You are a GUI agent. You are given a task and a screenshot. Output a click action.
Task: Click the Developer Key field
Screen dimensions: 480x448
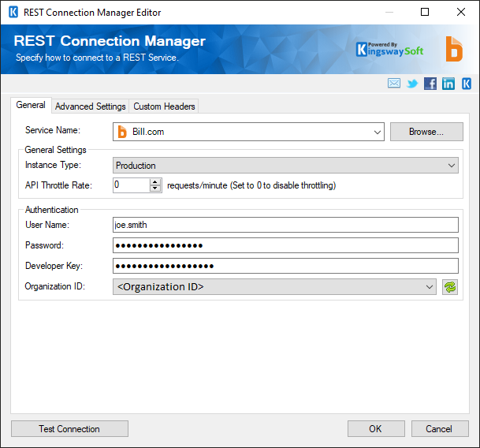285,266
